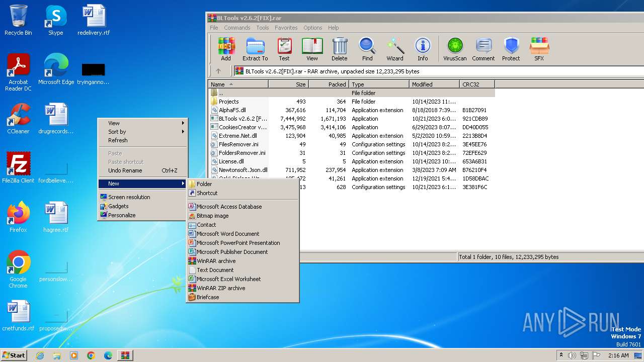This screenshot has width=644, height=362.
Task: Select the Google Chrome desktop icon
Action: (x=18, y=269)
